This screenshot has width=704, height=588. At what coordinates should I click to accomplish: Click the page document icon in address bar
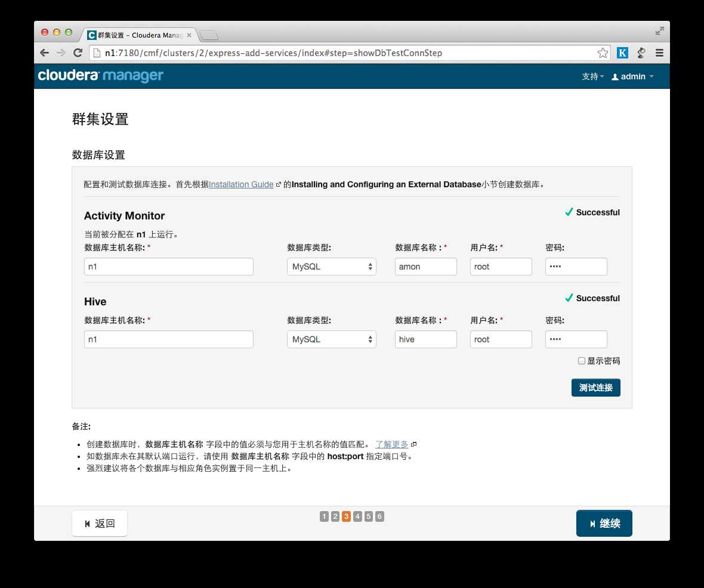97,53
